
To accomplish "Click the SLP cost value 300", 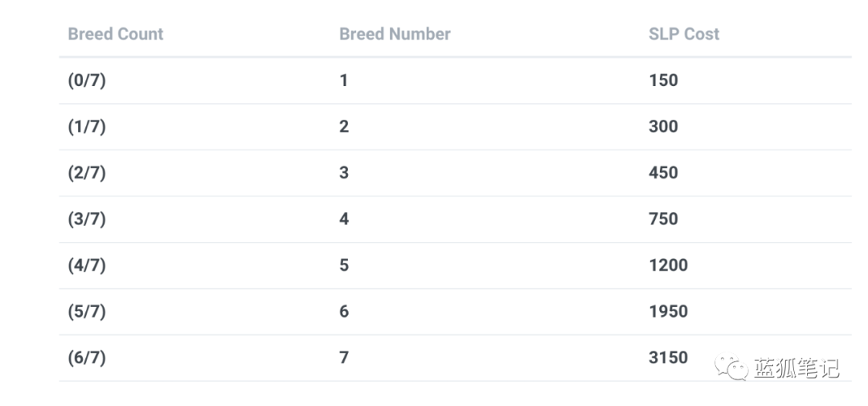I will pos(663,127).
